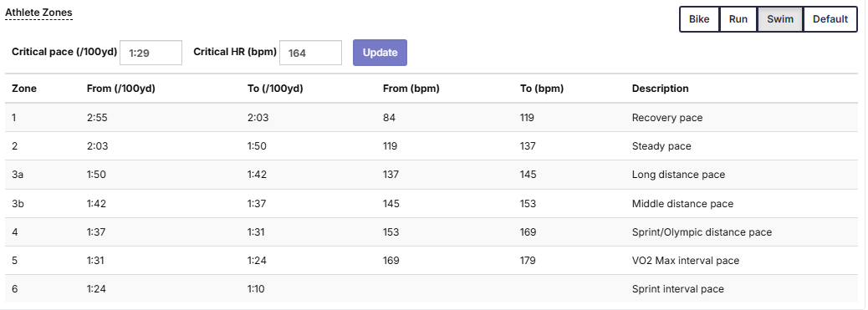Click the Athlete Zones heading link
Viewport: 868px width, 310px height.
38,13
